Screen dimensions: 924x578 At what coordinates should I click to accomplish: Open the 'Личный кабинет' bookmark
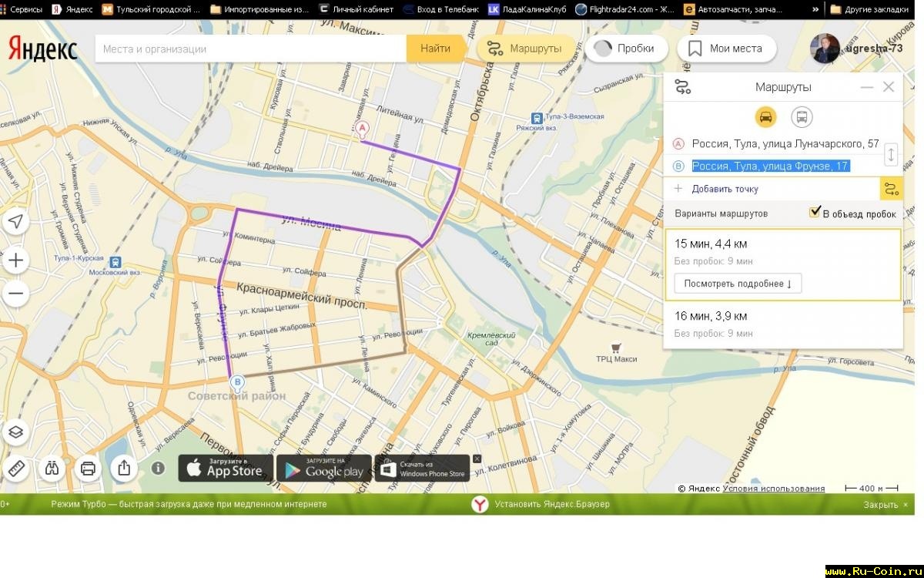[356, 9]
